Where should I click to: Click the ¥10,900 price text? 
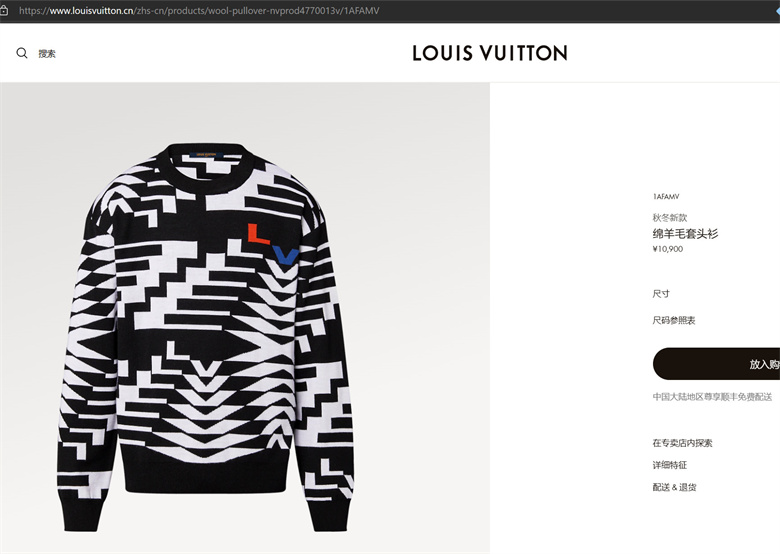coord(668,249)
